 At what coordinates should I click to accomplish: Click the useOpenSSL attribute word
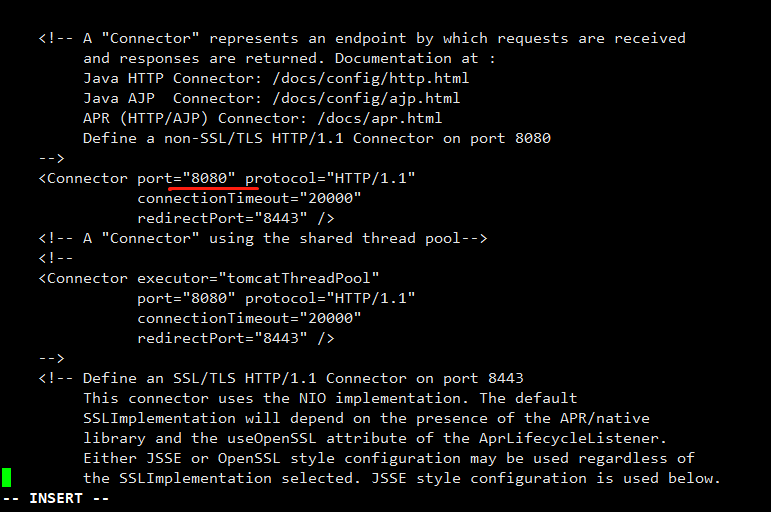(271, 438)
